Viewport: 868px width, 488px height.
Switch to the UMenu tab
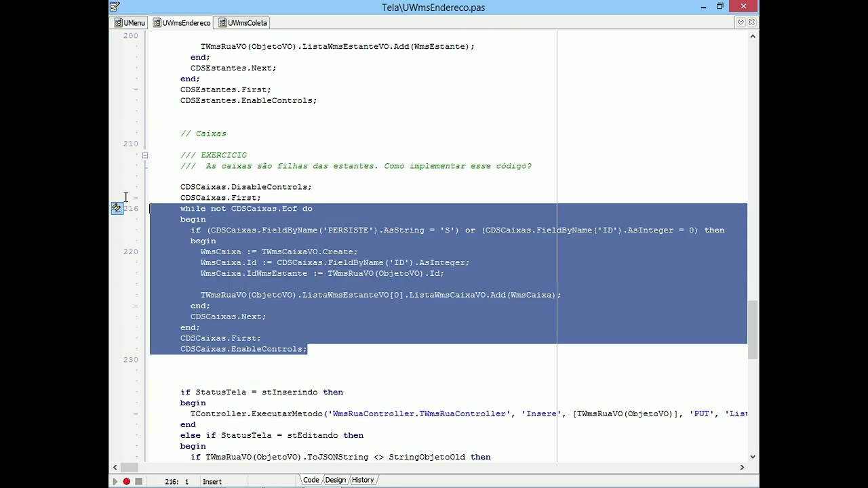(130, 22)
